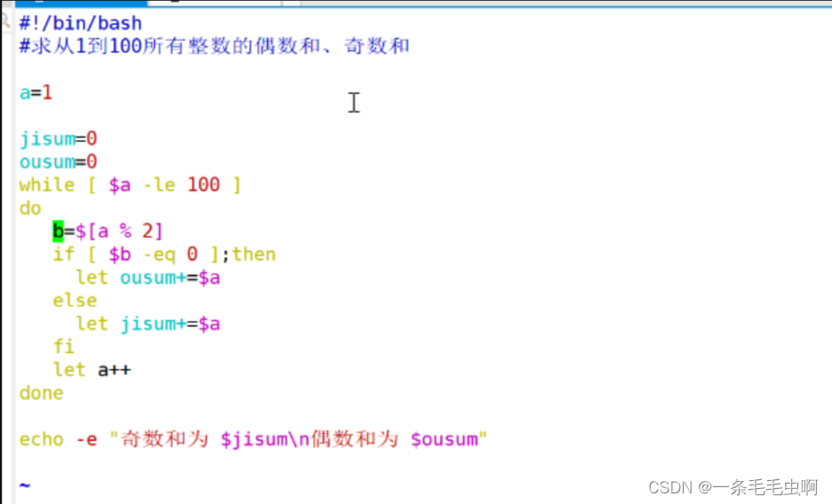Screen dimensions: 832x504
Task: Click the 'jisum=0' line
Action: pyautogui.click(x=58, y=138)
